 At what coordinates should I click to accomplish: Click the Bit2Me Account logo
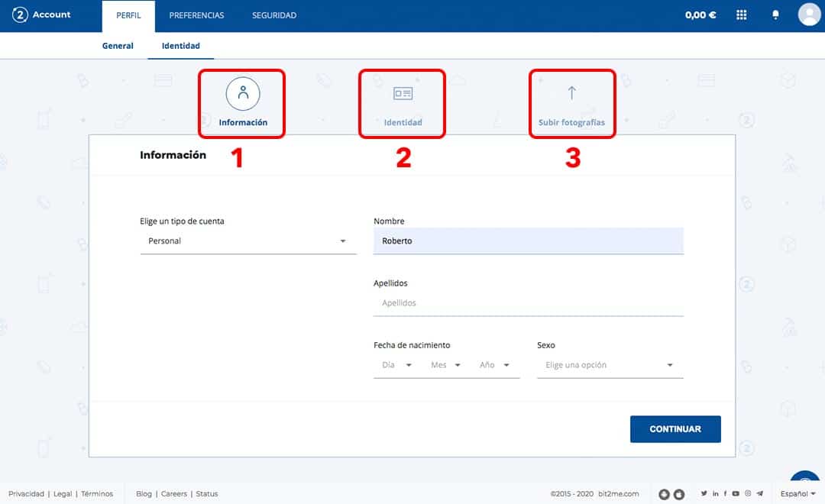(41, 15)
